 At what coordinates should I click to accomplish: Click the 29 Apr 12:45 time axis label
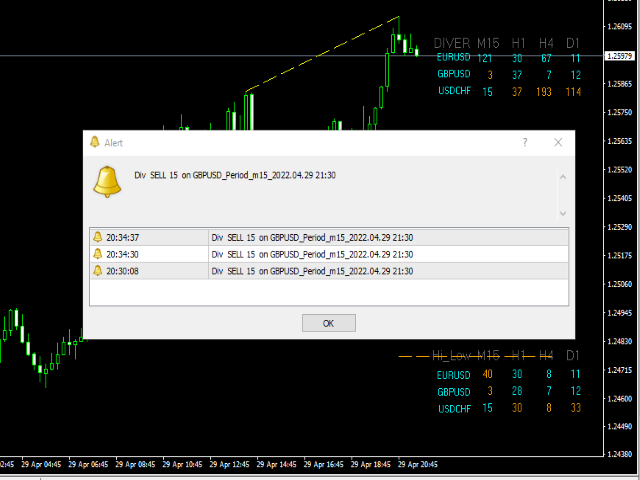click(229, 464)
